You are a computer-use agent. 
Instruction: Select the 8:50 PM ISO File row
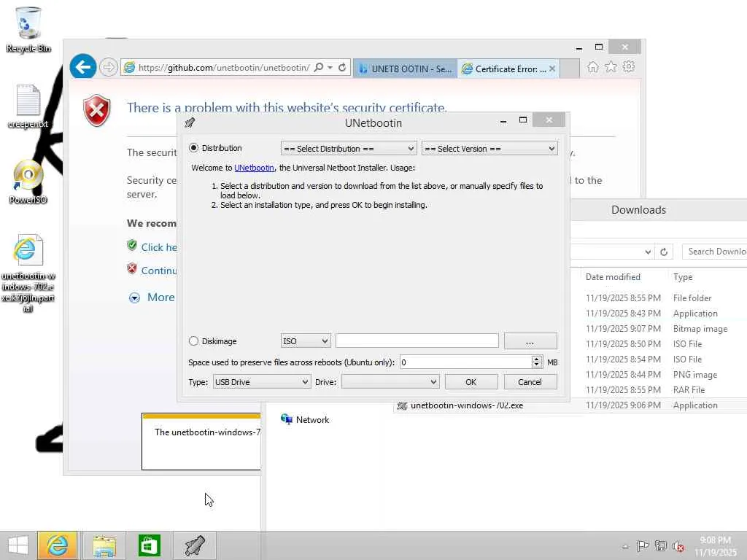point(659,344)
